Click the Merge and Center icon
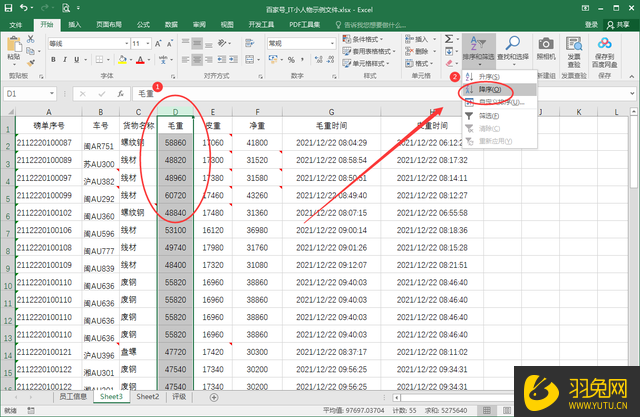Image resolution: width=640 pixels, height=417 pixels. (249, 60)
